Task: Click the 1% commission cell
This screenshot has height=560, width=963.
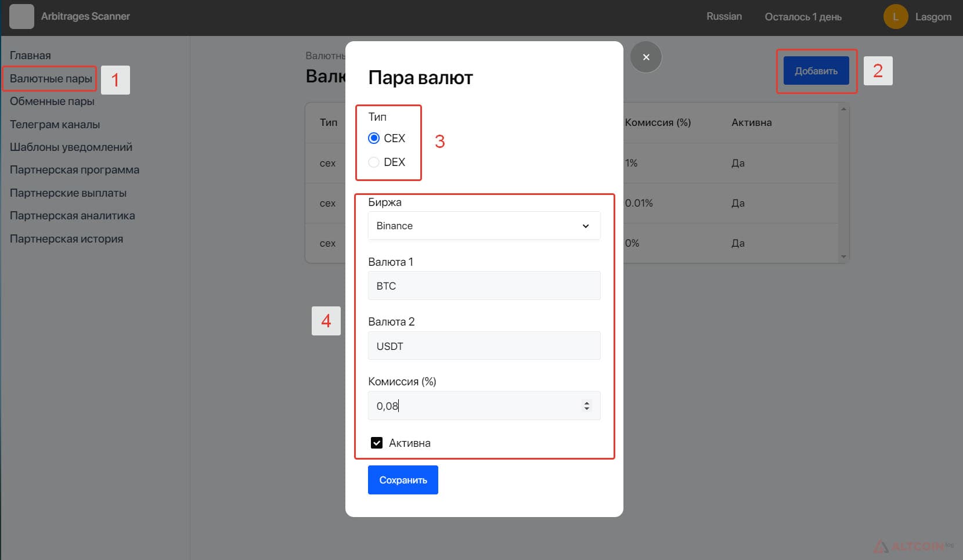Action: click(x=631, y=163)
